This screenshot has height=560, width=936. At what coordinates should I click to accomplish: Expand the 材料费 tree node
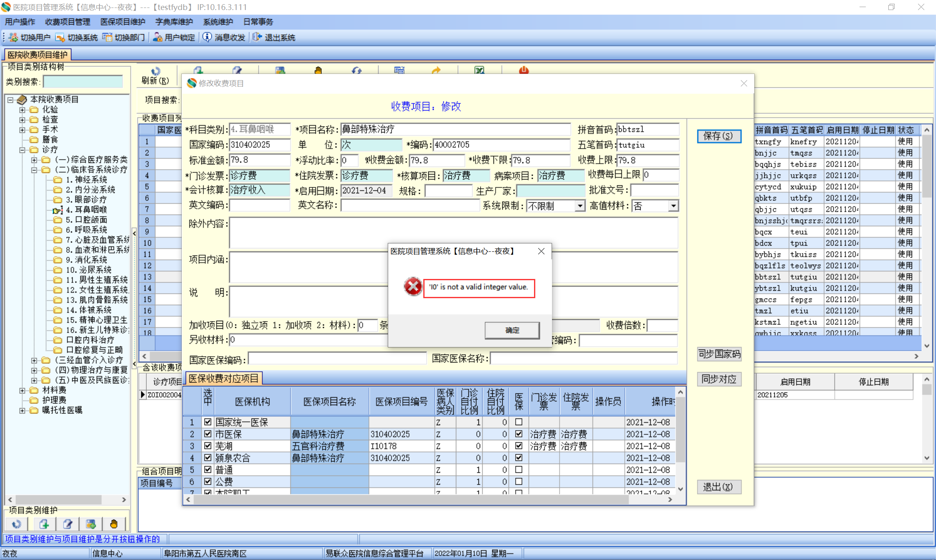[x=22, y=390]
